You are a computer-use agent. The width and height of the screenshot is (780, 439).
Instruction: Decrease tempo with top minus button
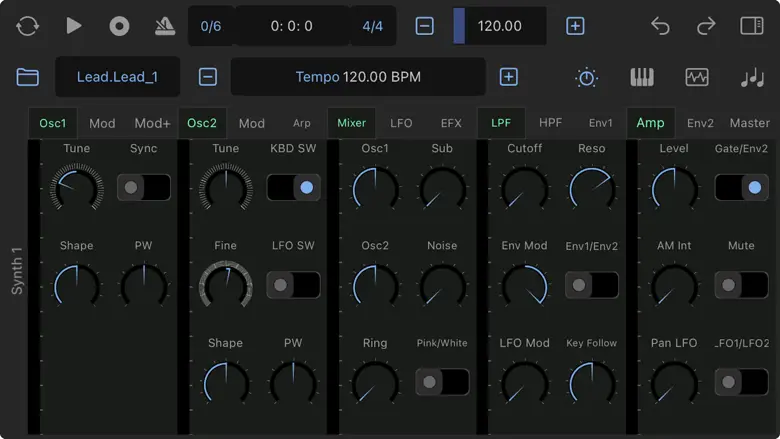pos(424,26)
